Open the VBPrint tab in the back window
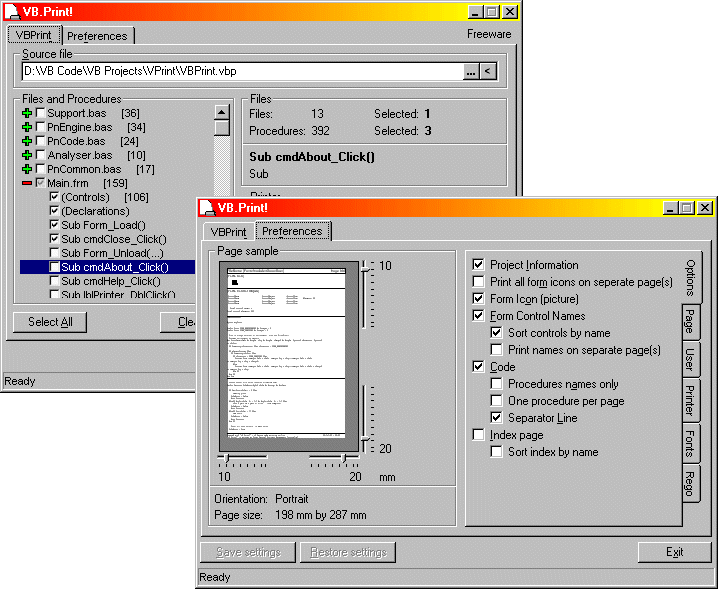The height and width of the screenshot is (589, 719). pyautogui.click(x=34, y=35)
